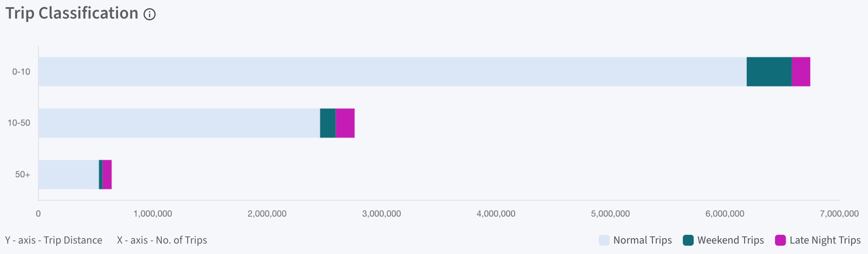Toggle Weekend Trips legend swatch

(x=688, y=240)
